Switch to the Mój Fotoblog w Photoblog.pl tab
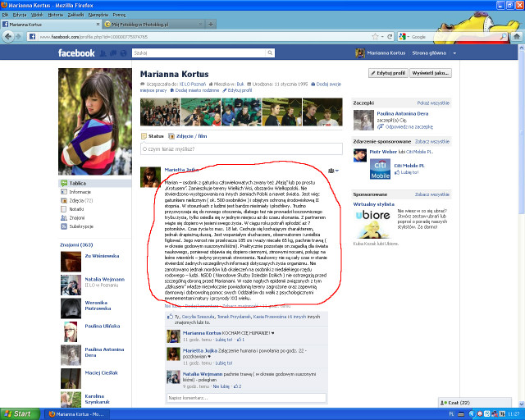Screen dimensions: 525x420 [x=153, y=24]
